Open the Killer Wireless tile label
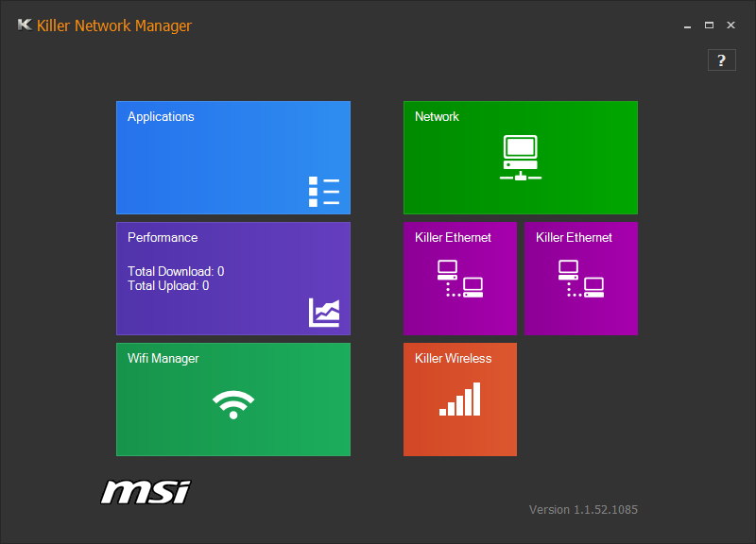Image resolution: width=756 pixels, height=544 pixels. tap(454, 359)
